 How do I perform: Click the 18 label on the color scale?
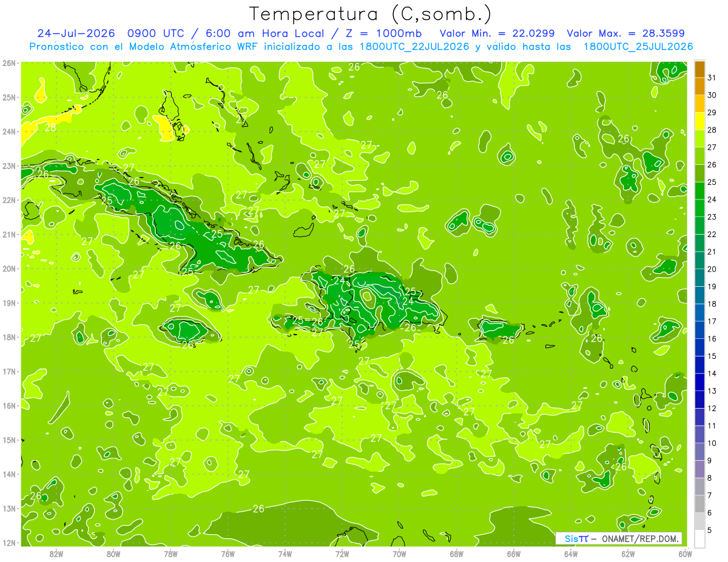[x=712, y=304]
